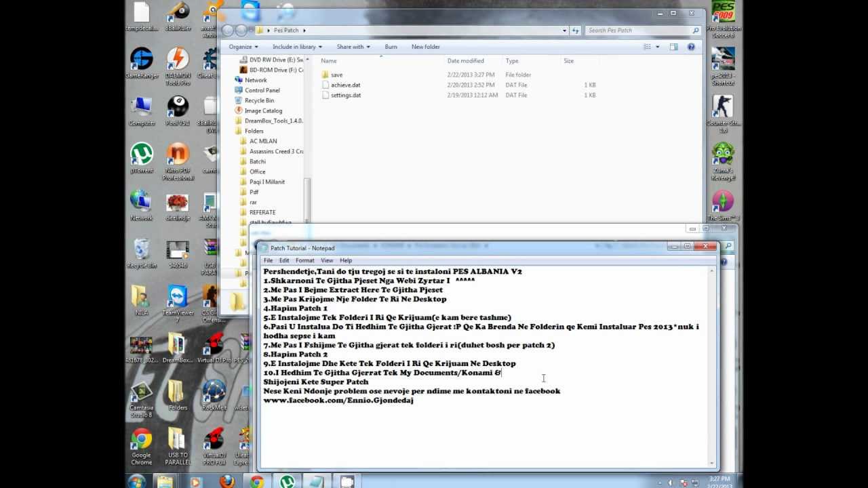The height and width of the screenshot is (488, 868).
Task: Sort files by the Size column
Action: coord(580,61)
